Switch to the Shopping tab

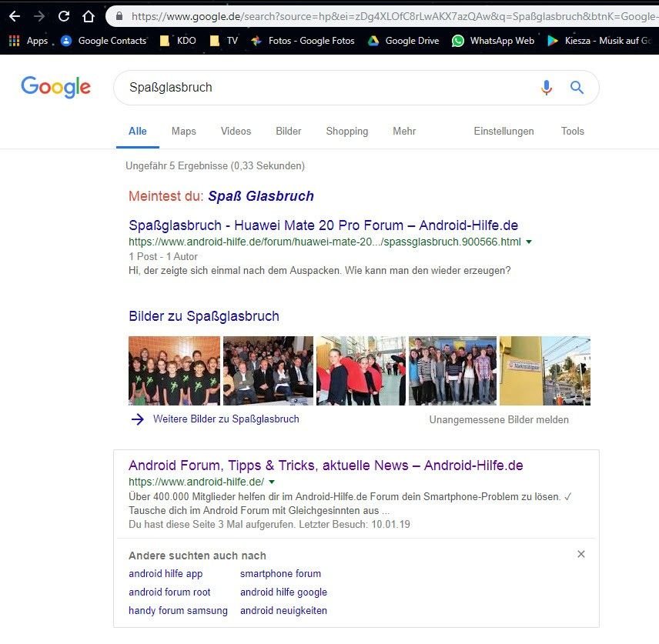pos(346,131)
